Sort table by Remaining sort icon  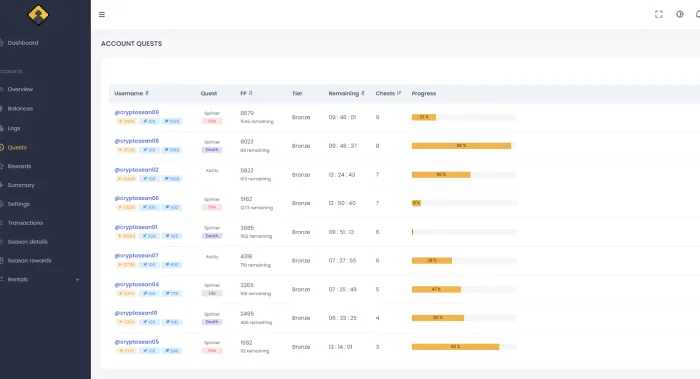coord(363,93)
